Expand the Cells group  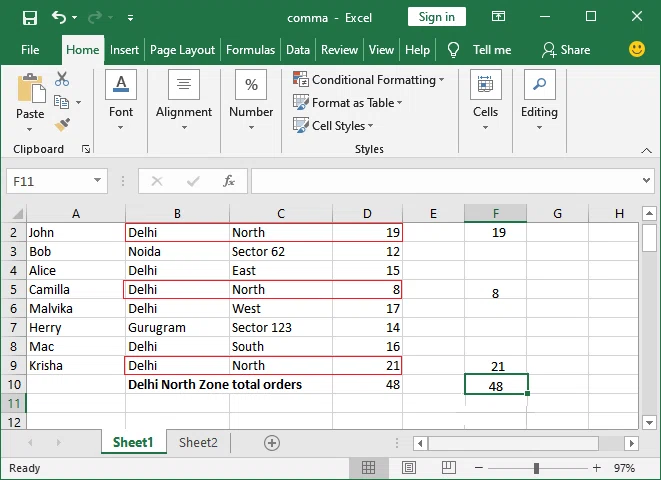pyautogui.click(x=486, y=100)
